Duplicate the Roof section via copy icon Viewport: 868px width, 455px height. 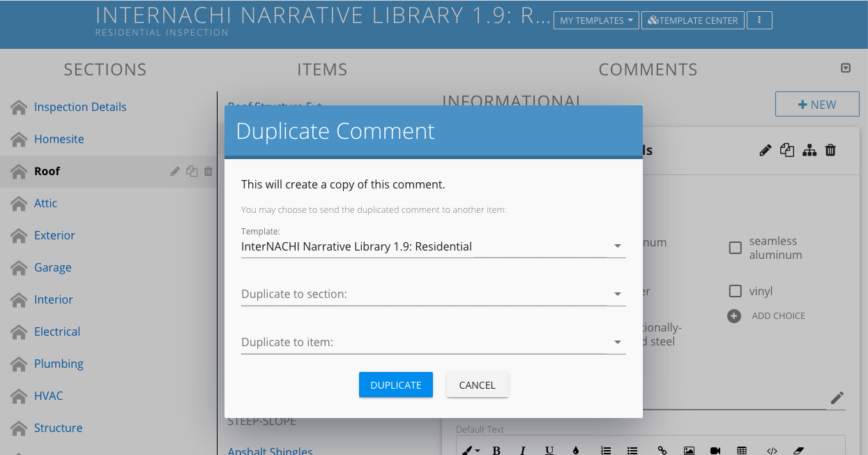pos(192,171)
